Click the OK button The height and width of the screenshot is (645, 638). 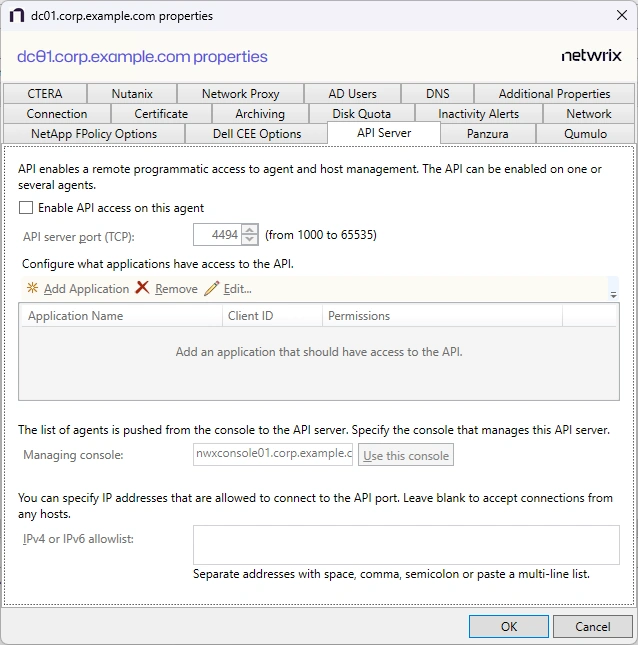tap(509, 626)
